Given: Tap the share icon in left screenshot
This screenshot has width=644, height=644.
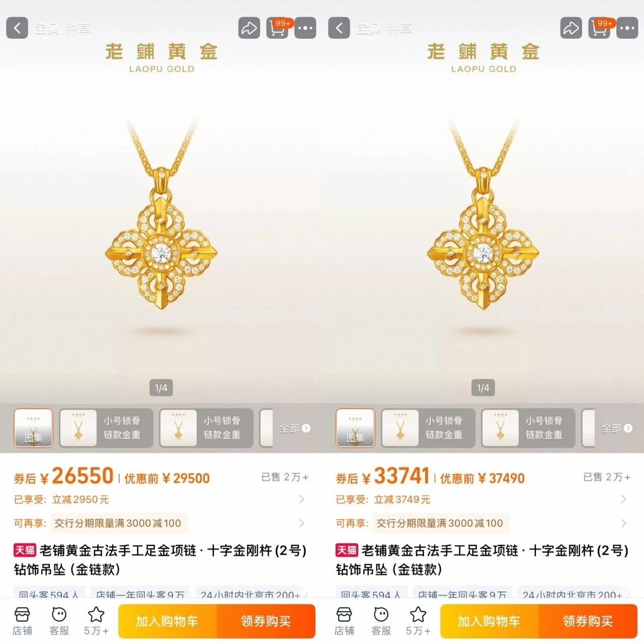Looking at the screenshot, I should point(249,28).
